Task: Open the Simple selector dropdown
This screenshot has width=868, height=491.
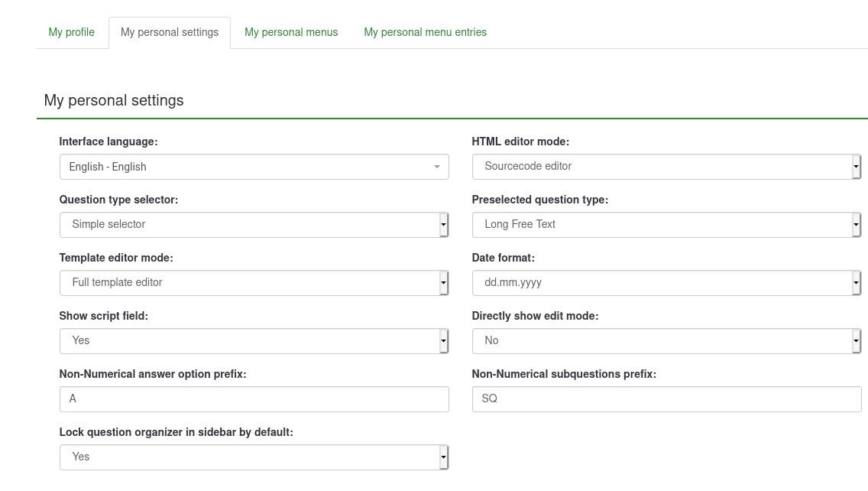Action: 254,224
